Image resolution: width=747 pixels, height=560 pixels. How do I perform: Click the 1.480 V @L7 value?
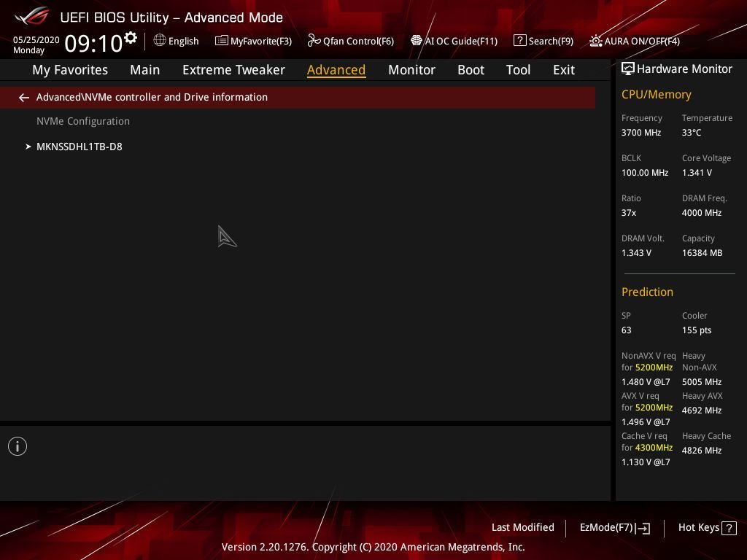coord(646,382)
